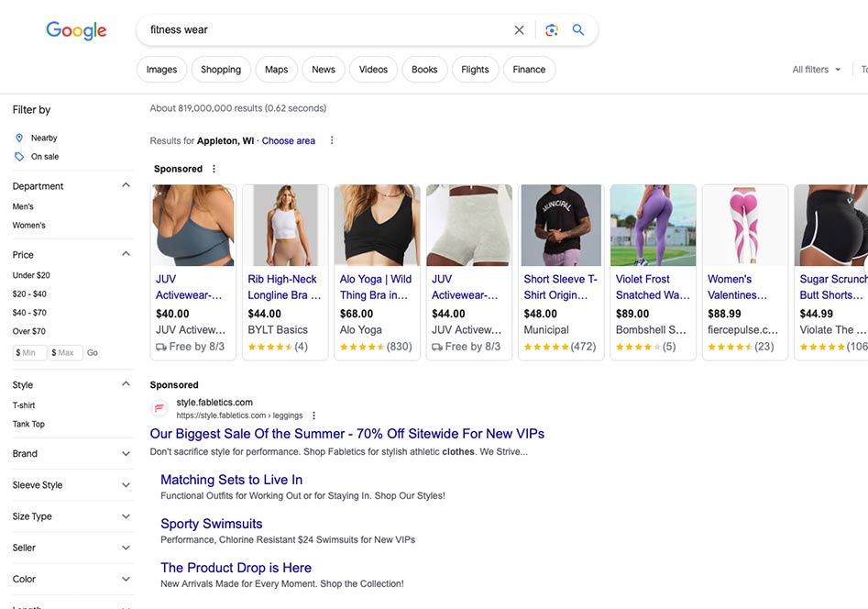The width and height of the screenshot is (868, 609).
Task: Open Sugar Scrunch Butt Shorts product link
Action: 833,287
